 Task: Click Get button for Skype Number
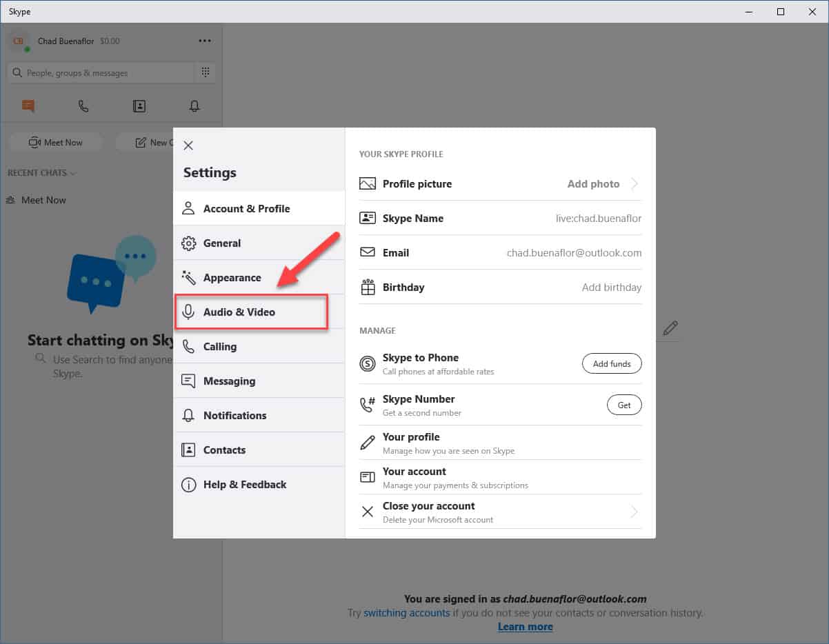pyautogui.click(x=624, y=405)
